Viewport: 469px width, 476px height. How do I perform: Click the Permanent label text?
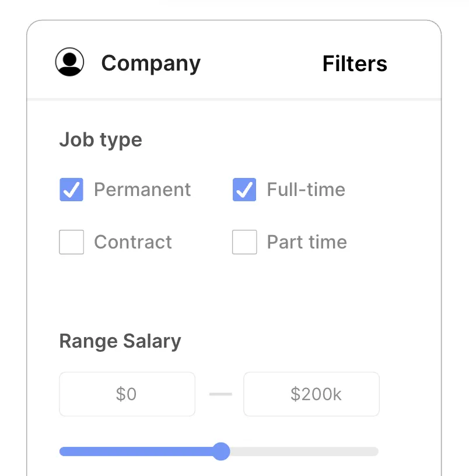click(142, 190)
